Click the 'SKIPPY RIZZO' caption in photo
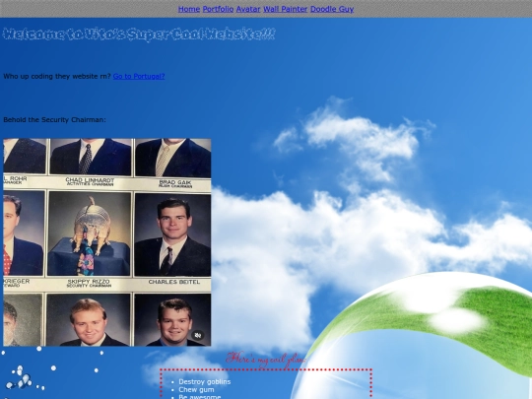 89,282
